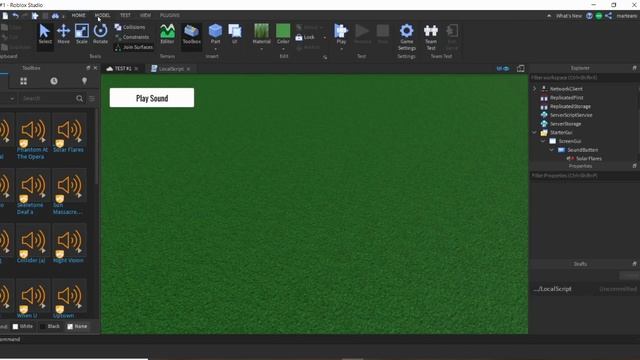Activate the Move tool
The image size is (640, 360).
coord(63,35)
